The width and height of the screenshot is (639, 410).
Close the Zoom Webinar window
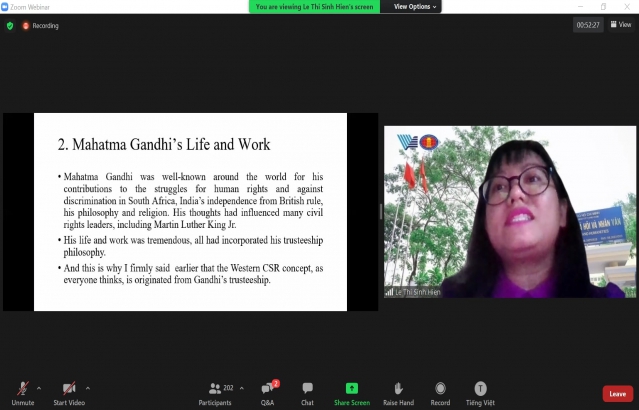627,7
